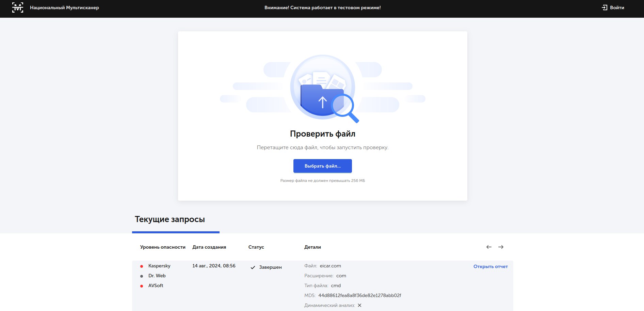Screen dimensions: 644x311
Task: Click the Детали column header
Action: 312,247
